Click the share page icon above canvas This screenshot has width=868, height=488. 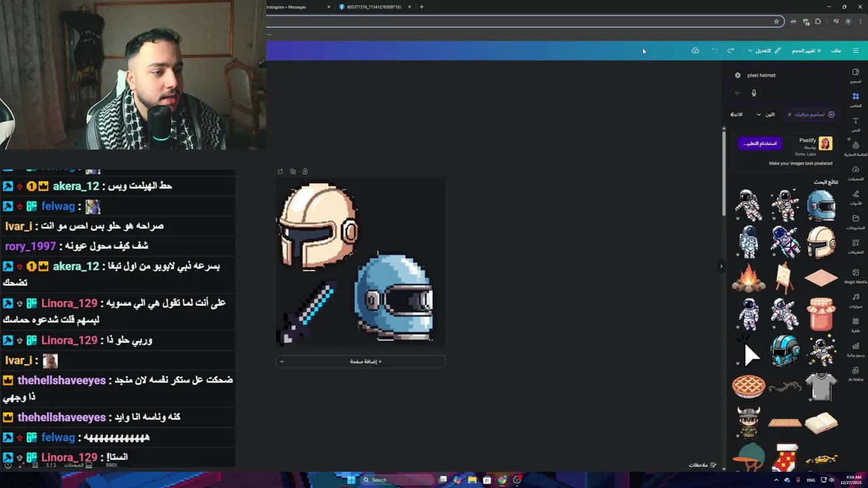tap(281, 171)
